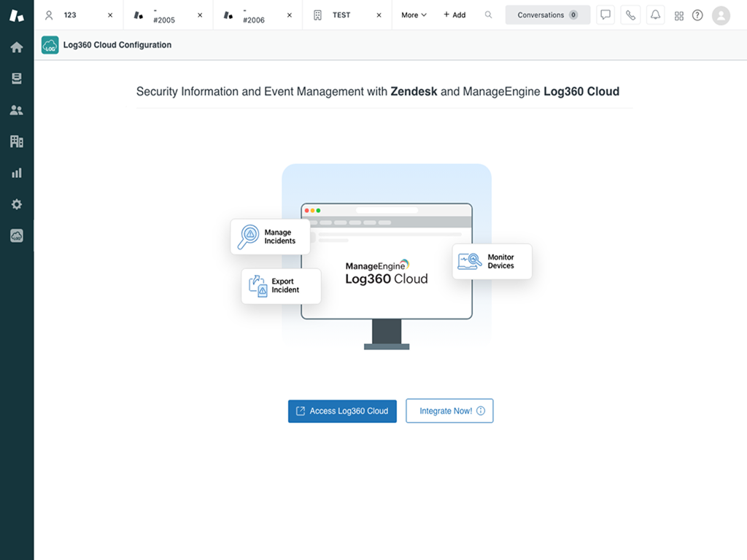Open Organizations icon in sidebar
Viewport: 747px width, 560px height.
(16, 141)
